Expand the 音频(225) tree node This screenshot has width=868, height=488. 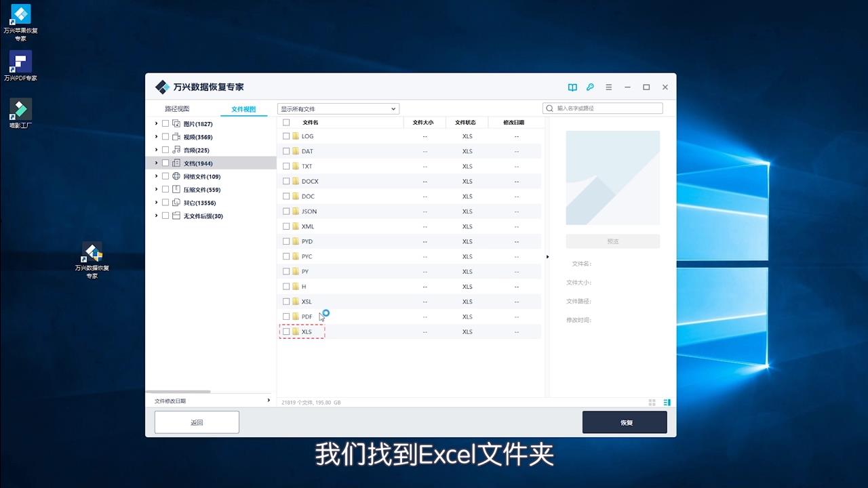(x=156, y=150)
